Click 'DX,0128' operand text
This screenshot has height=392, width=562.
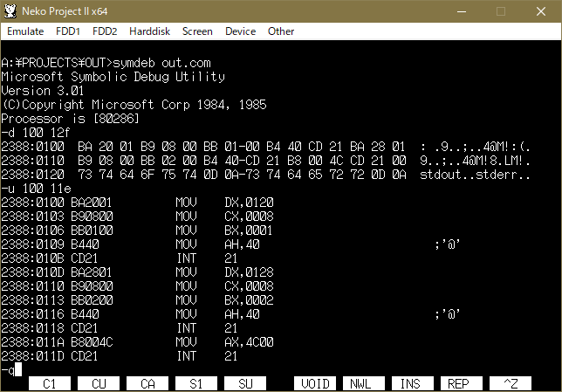point(249,272)
